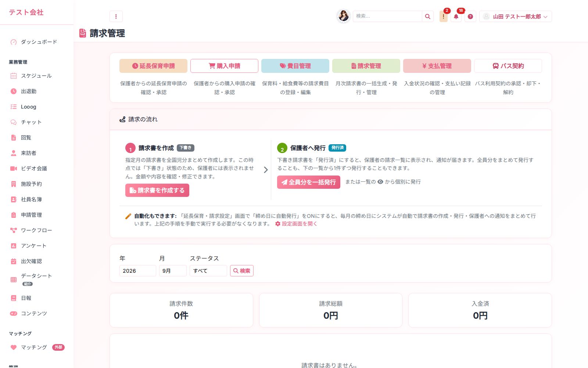The width and height of the screenshot is (588, 368).
Task: Click the アンケート chart icon in the sidebar
Action: click(x=14, y=246)
